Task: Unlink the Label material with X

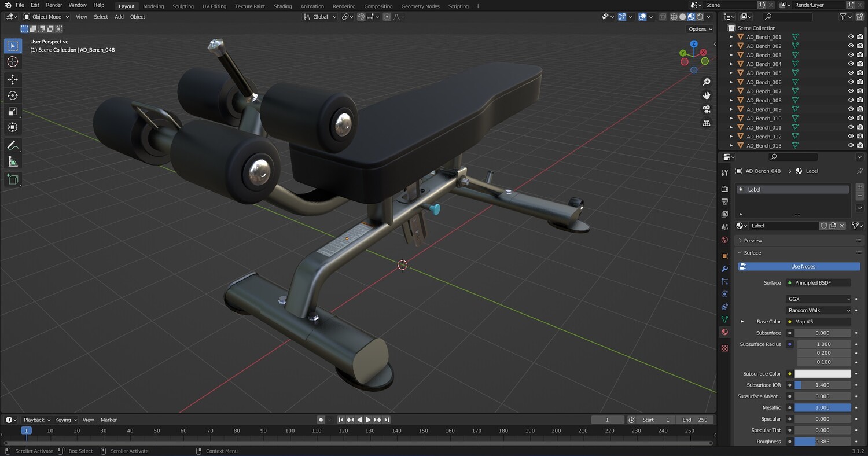Action: 842,226
